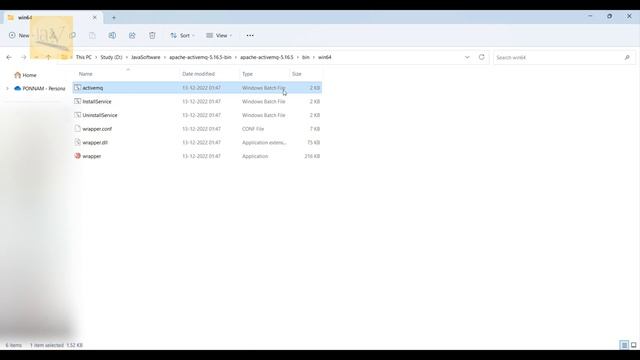640x360 pixels.
Task: Select the wrapper.dll file
Action: click(x=197, y=142)
